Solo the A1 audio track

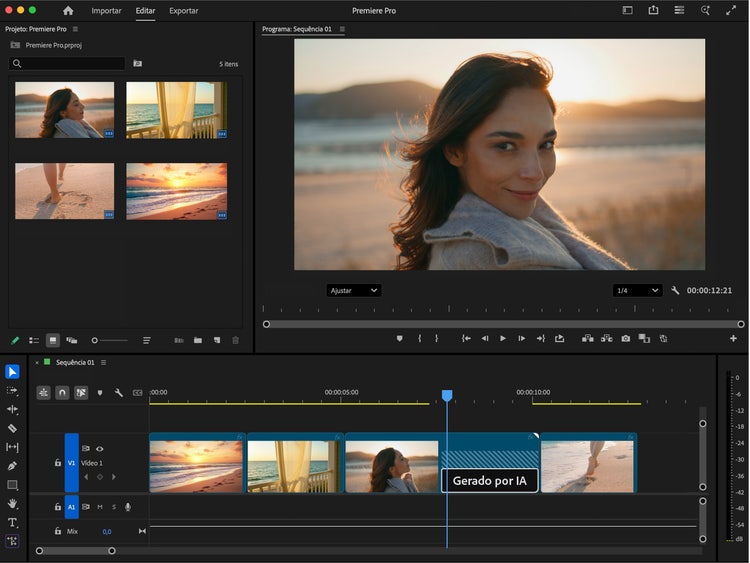114,507
